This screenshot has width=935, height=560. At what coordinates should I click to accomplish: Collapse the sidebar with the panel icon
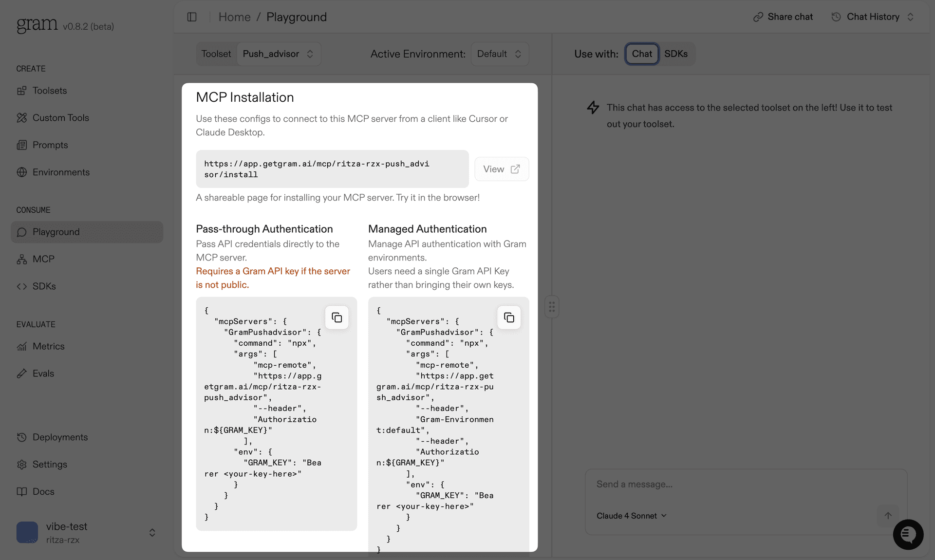pyautogui.click(x=192, y=17)
